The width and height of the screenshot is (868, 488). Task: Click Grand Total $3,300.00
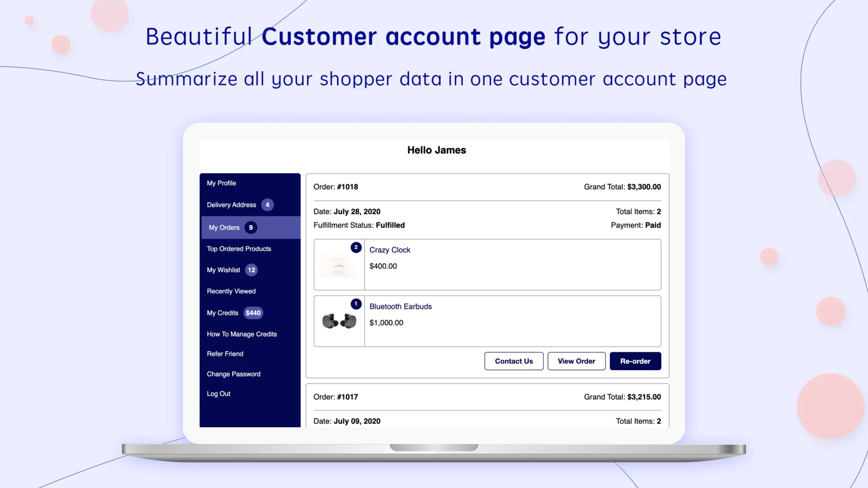[x=622, y=187]
